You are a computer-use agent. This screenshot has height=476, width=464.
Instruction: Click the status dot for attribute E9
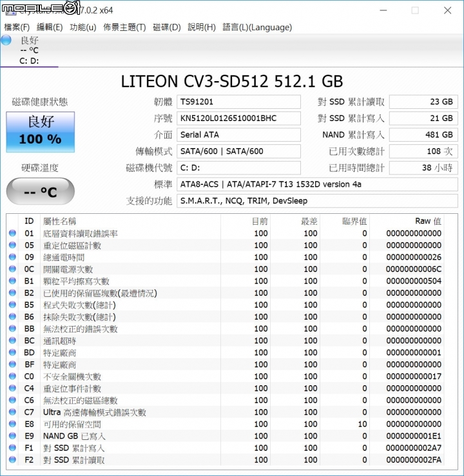[12, 436]
